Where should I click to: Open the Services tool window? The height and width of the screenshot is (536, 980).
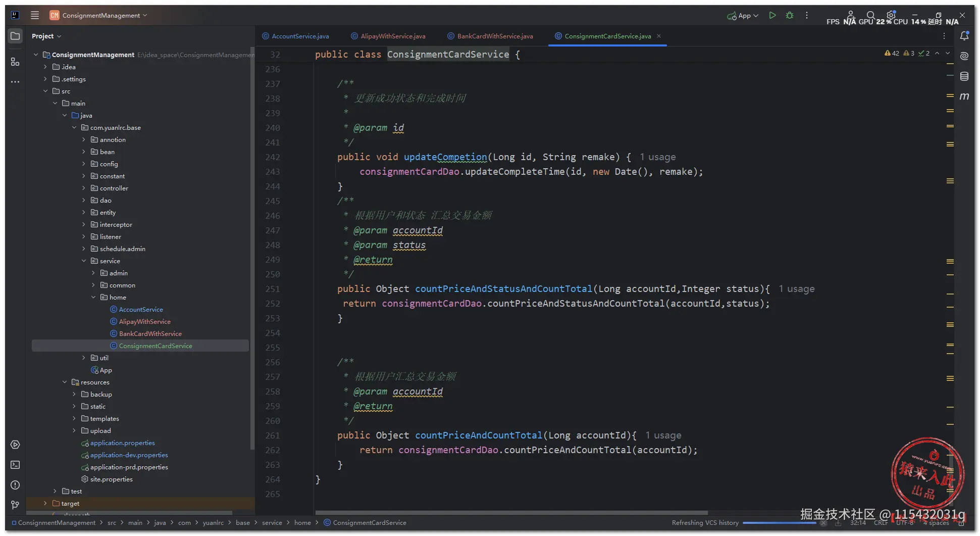[15, 445]
